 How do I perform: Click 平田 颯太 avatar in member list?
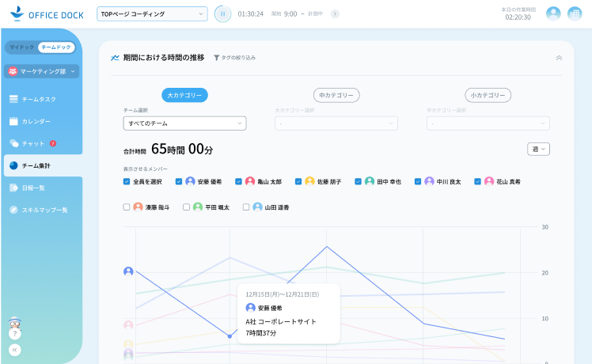click(x=198, y=207)
